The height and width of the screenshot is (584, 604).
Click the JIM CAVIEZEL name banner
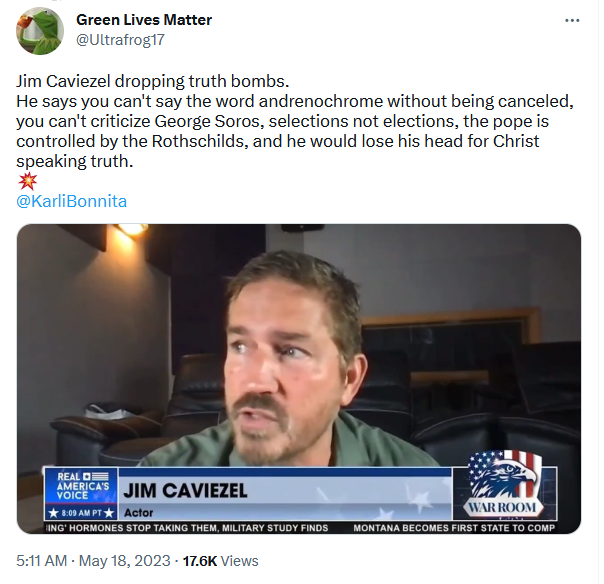click(185, 491)
